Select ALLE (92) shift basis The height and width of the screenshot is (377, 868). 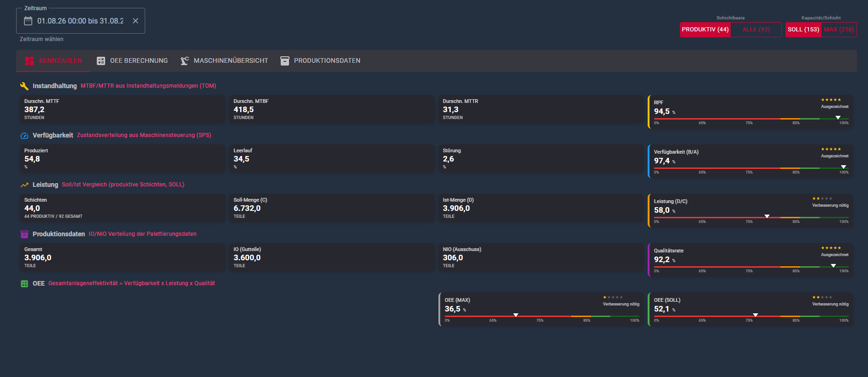(756, 30)
